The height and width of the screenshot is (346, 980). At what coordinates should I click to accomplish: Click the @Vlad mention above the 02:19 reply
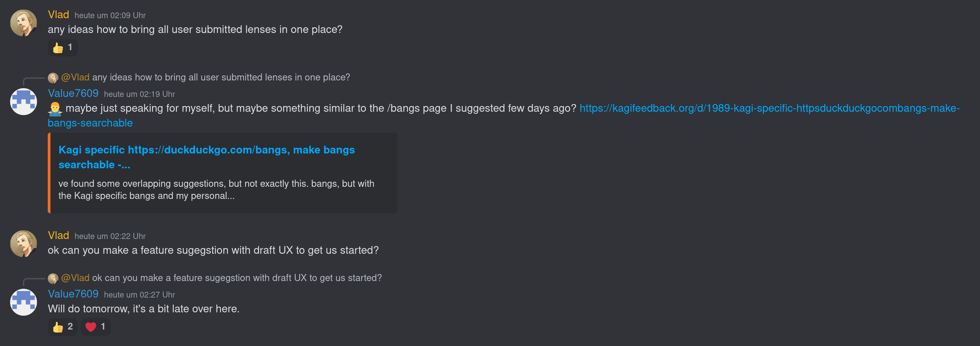pos(75,78)
